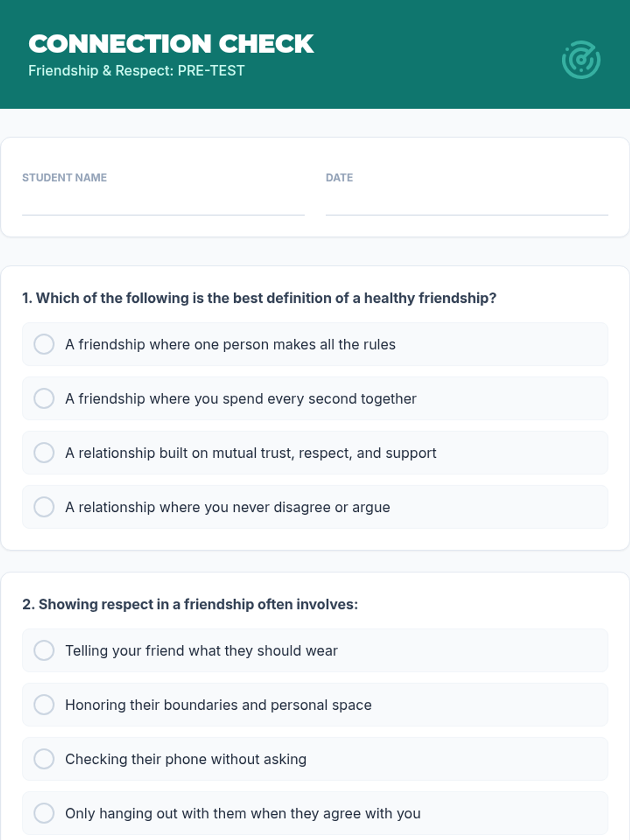The width and height of the screenshot is (630, 840).
Task: Click question 2 showing respect heading
Action: [x=190, y=604]
